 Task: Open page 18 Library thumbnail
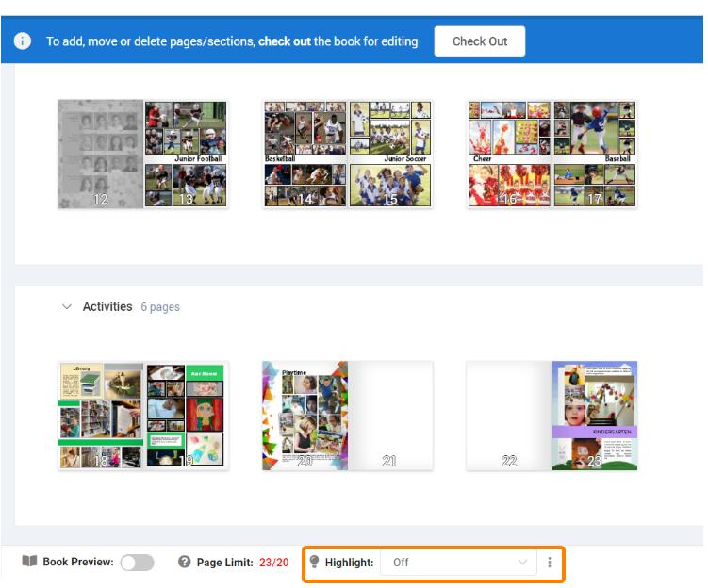pos(101,416)
